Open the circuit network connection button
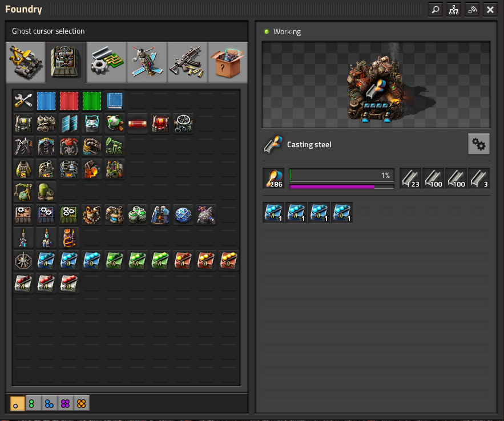Image resolution: width=504 pixels, height=421 pixels. tap(454, 10)
